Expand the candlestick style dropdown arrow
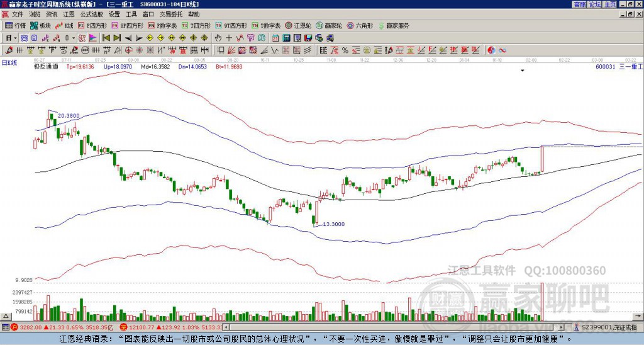The image size is (644, 345). pyautogui.click(x=74, y=38)
